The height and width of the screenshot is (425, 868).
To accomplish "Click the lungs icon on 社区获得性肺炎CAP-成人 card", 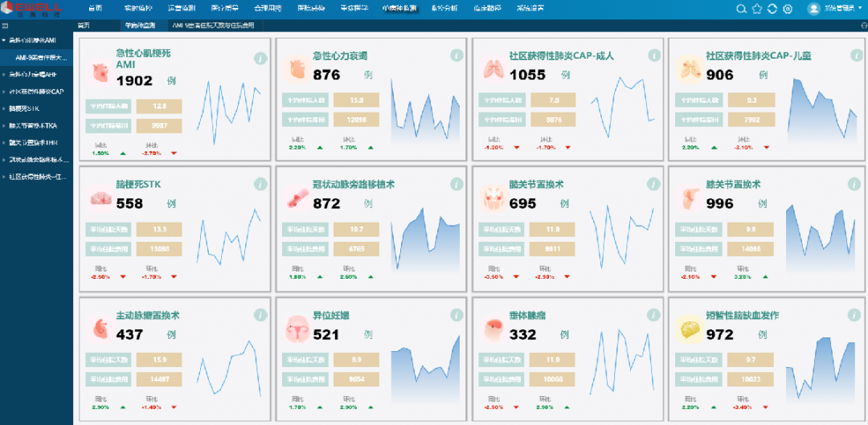I will pos(492,69).
